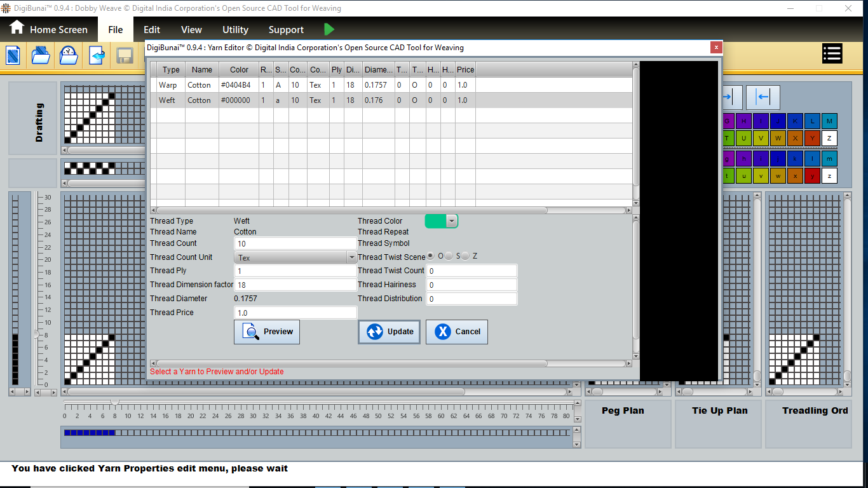The height and width of the screenshot is (488, 868).
Task: Open the black list menu icon
Action: [832, 54]
